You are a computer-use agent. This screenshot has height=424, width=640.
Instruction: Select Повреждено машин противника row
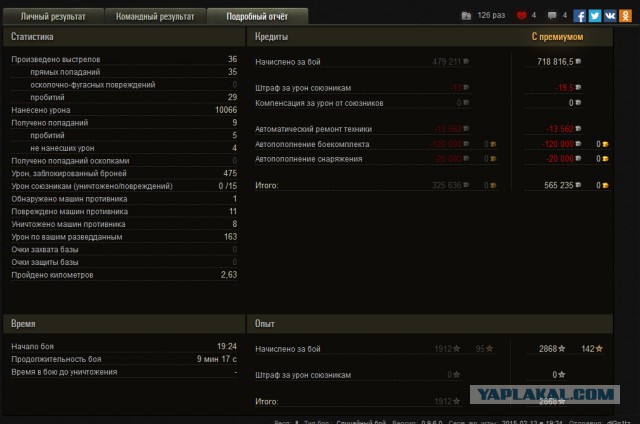click(124, 211)
